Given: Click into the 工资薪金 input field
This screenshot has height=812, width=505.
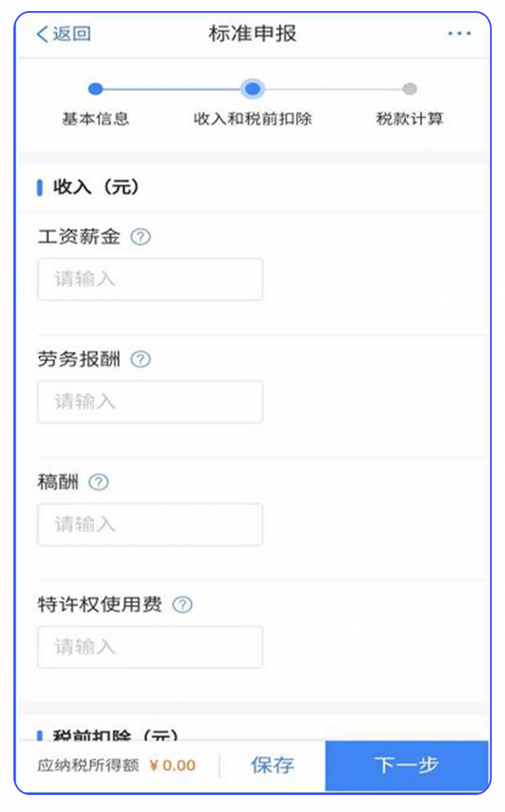Looking at the screenshot, I should 150,280.
